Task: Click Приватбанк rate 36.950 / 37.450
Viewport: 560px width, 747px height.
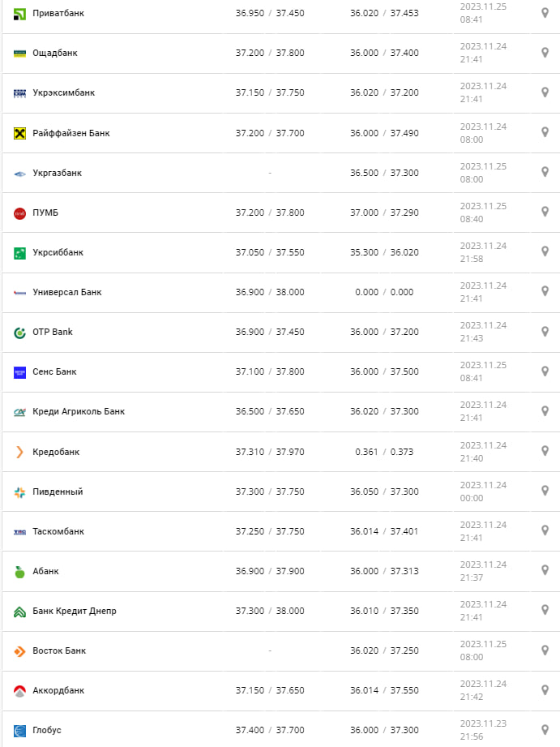Action: coord(270,14)
